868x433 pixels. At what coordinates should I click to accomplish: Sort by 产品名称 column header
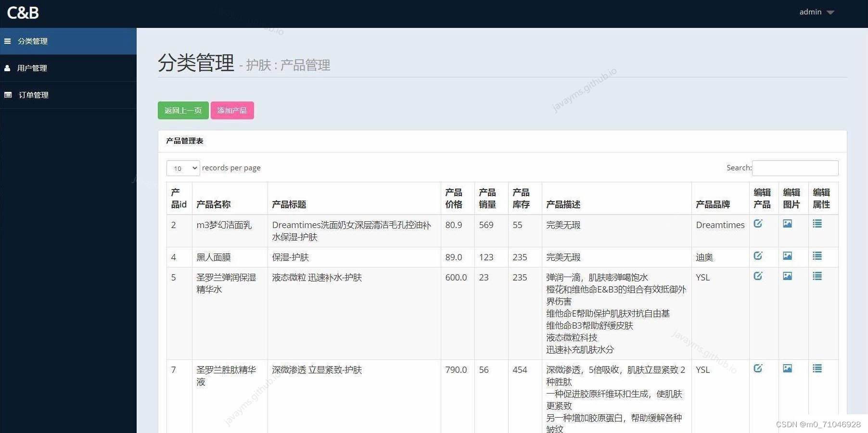(230, 198)
